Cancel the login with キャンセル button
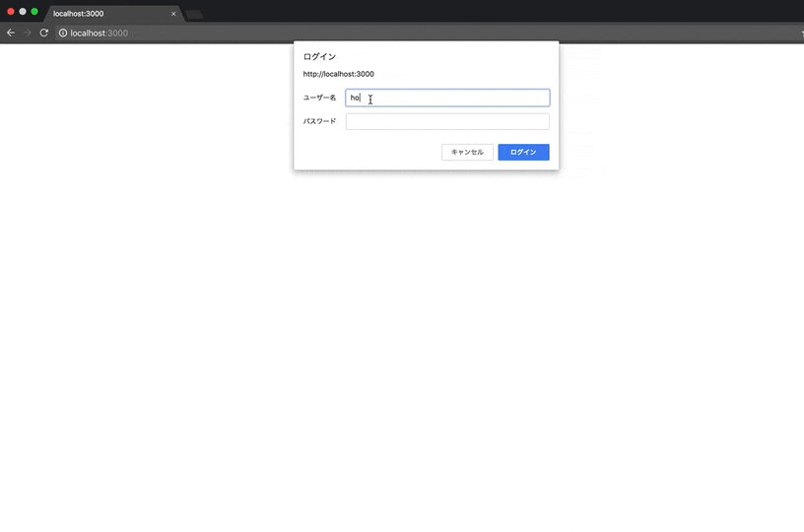Image resolution: width=804 pixels, height=532 pixels. (467, 153)
